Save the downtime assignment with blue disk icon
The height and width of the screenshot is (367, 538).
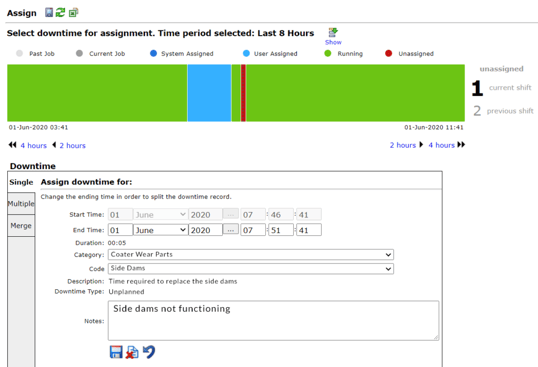(116, 352)
